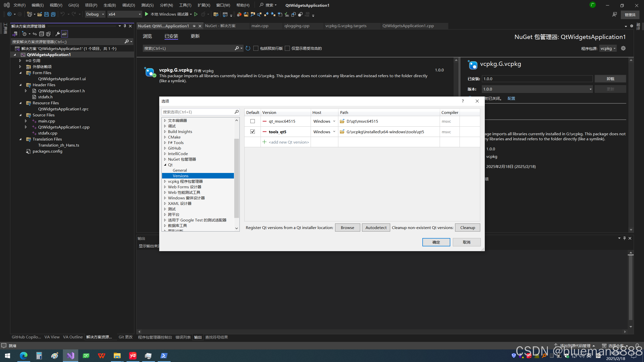Viewport: 644px width, 362px height.
Task: Expand the CMake options node
Action: 165,137
